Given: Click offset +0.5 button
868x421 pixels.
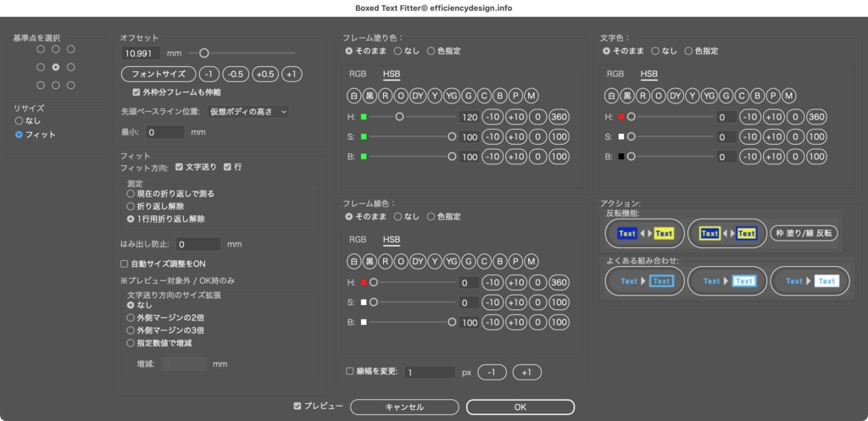Looking at the screenshot, I should (265, 75).
